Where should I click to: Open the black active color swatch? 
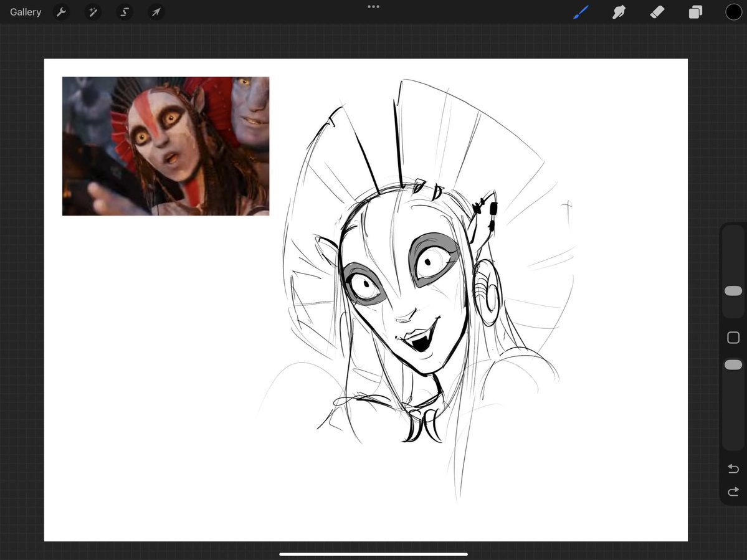click(734, 12)
